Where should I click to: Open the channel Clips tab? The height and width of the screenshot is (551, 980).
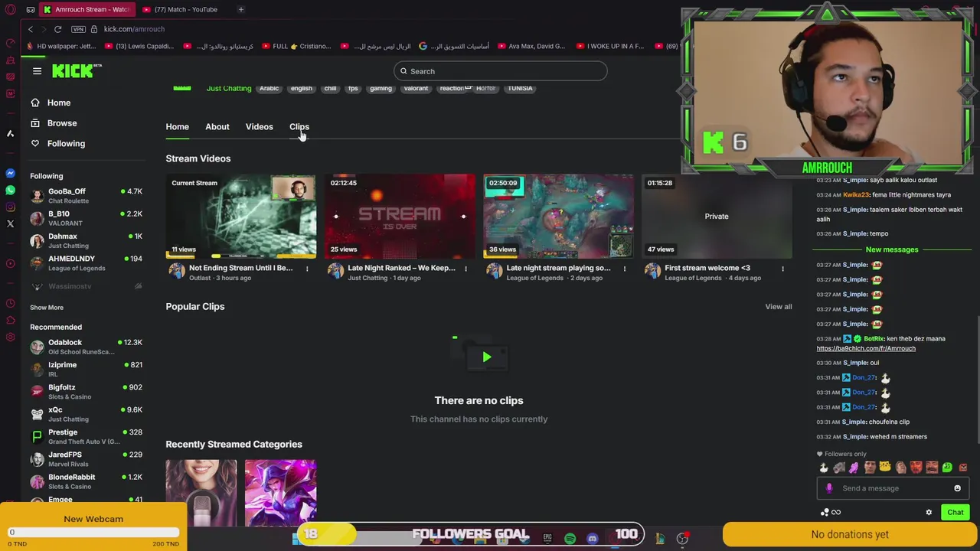[299, 127]
